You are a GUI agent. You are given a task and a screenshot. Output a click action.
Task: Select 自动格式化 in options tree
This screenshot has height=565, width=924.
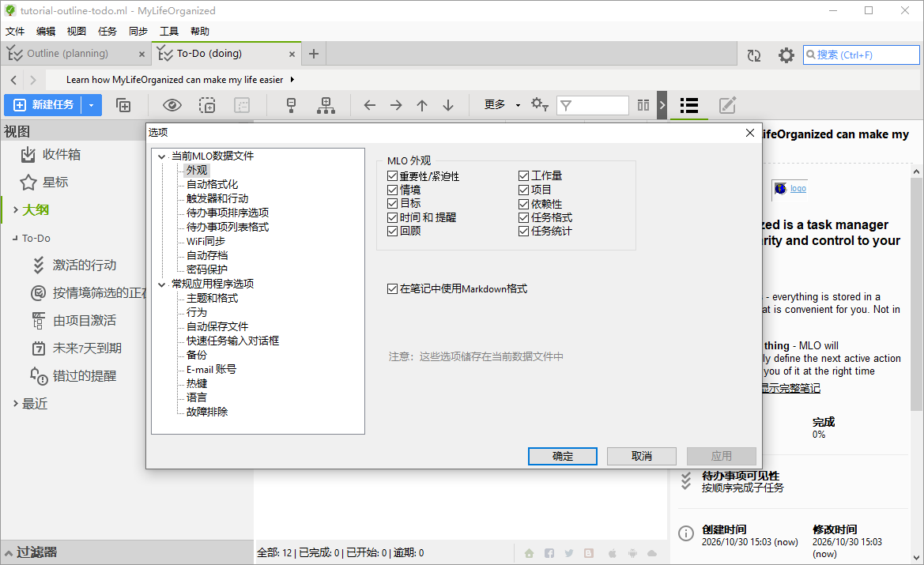(212, 184)
